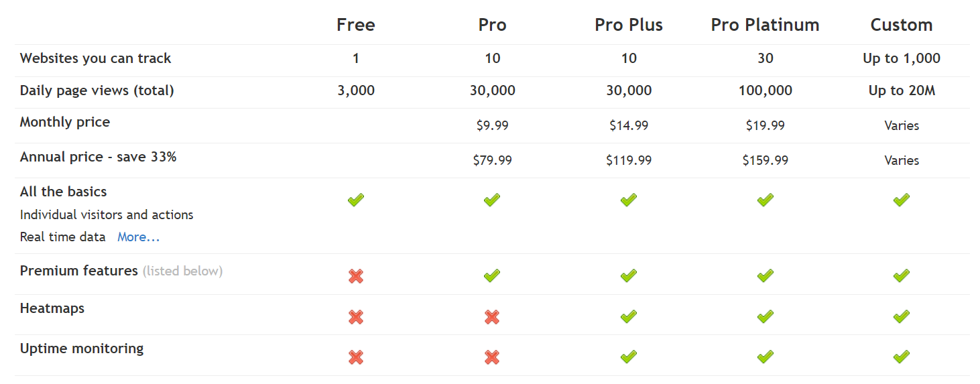
Task: Click the Premium features checkmark under Pro
Action: click(x=492, y=275)
